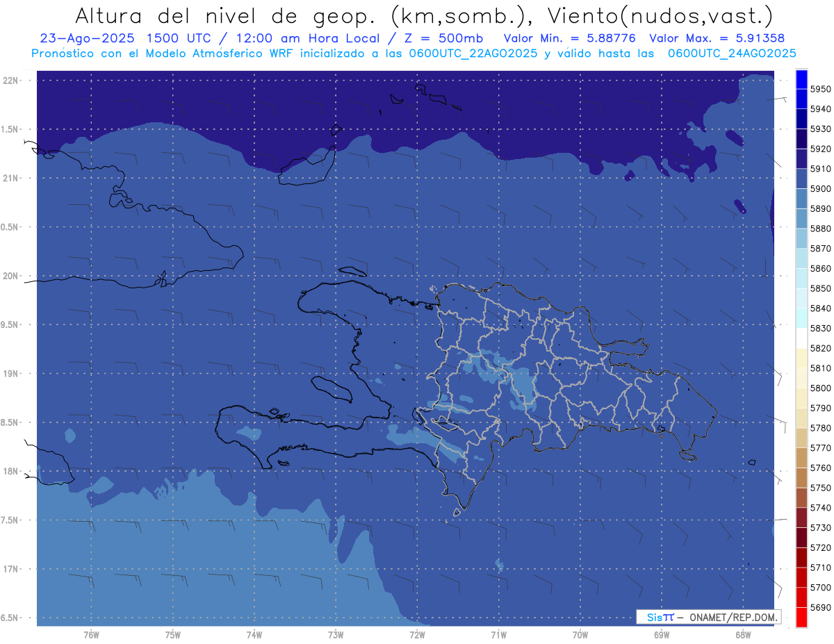Click the "74W" longitude label
The height and width of the screenshot is (644, 834).
point(254,634)
